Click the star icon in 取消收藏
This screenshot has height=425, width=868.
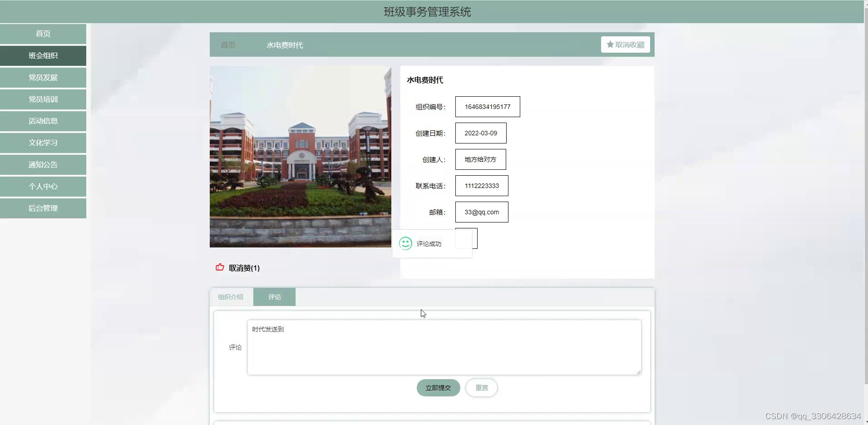click(x=610, y=44)
